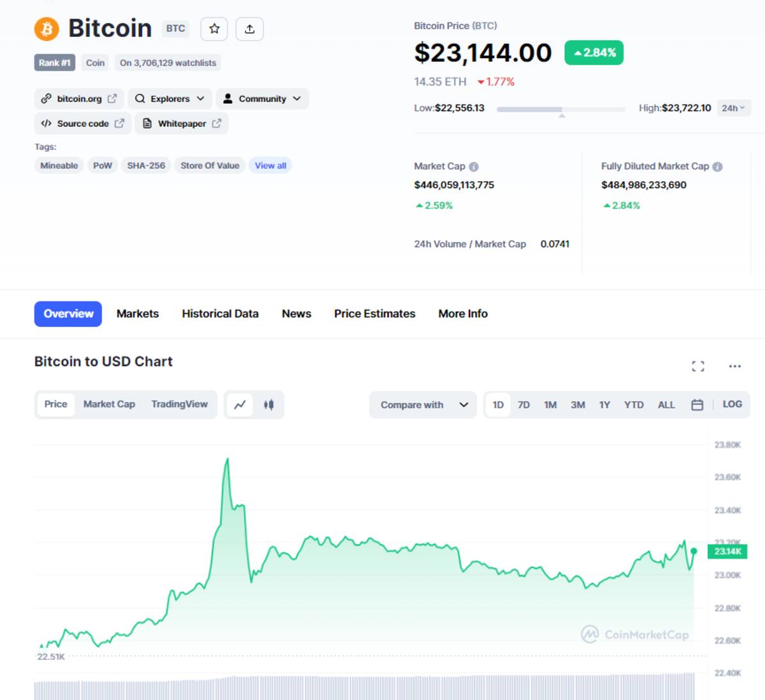Open the bitcoin.org website link
Screen dimensions: 765x700
click(x=79, y=99)
